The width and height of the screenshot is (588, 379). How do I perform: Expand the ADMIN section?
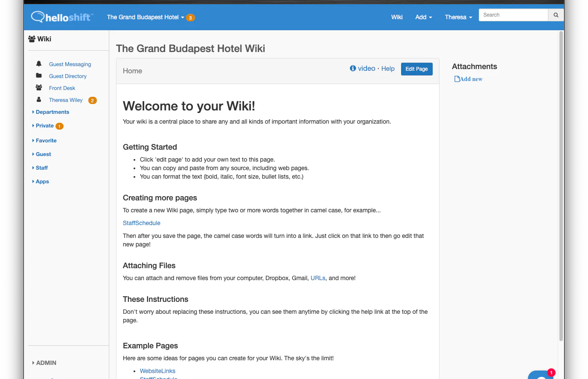pyautogui.click(x=44, y=363)
